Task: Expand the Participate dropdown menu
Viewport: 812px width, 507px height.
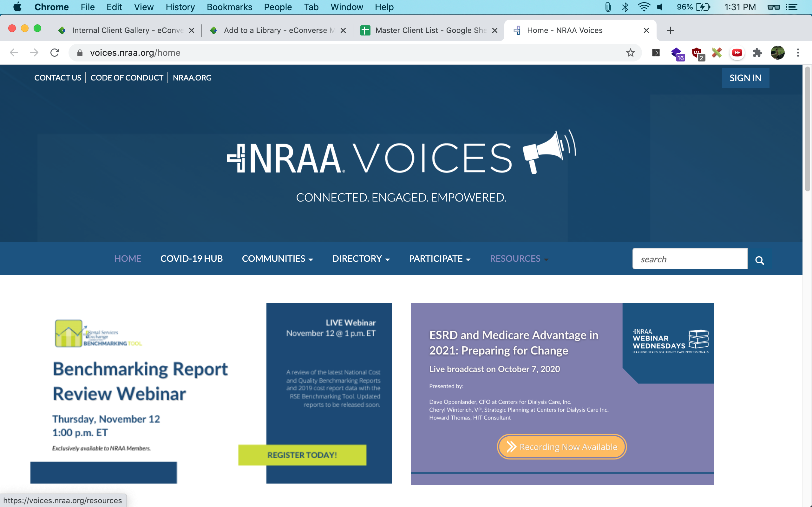Action: click(x=439, y=259)
